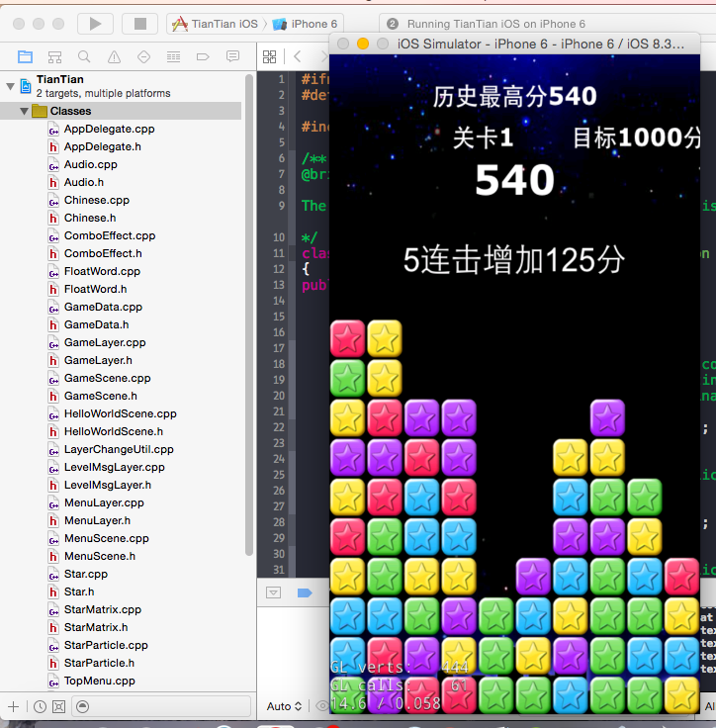Open HelloWorldScene.cpp file

121,413
